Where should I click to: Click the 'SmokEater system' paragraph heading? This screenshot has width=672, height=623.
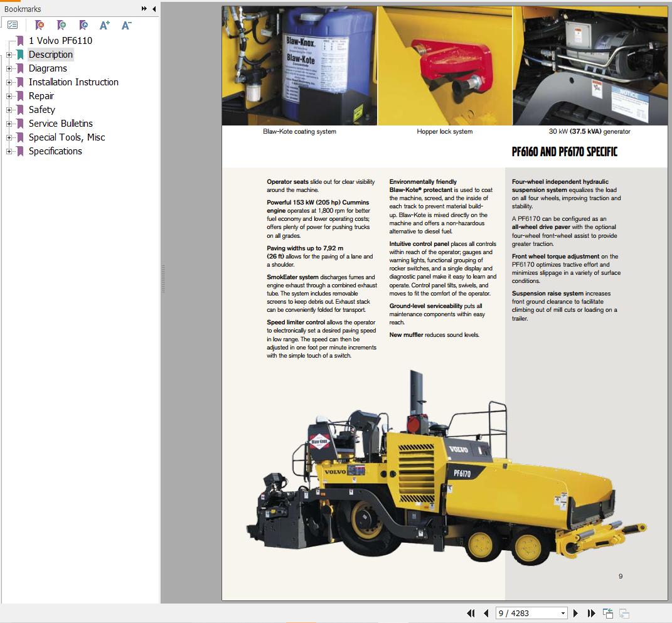tap(292, 277)
